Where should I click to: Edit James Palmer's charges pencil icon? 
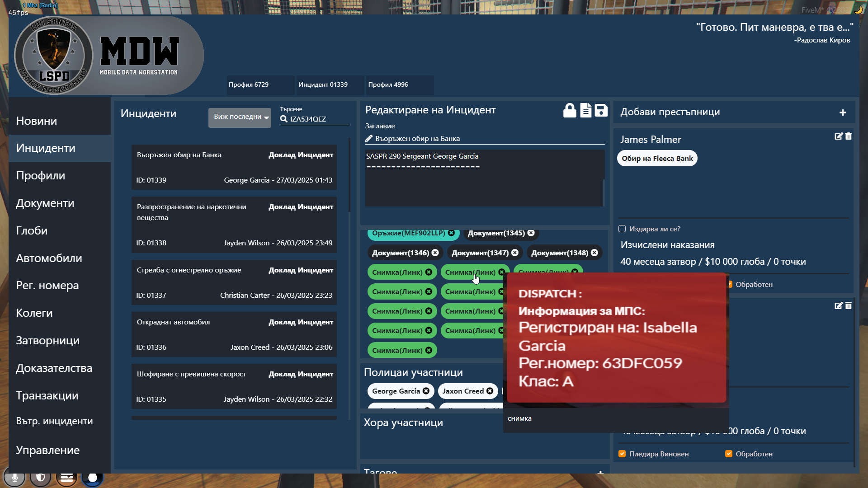pos(838,136)
